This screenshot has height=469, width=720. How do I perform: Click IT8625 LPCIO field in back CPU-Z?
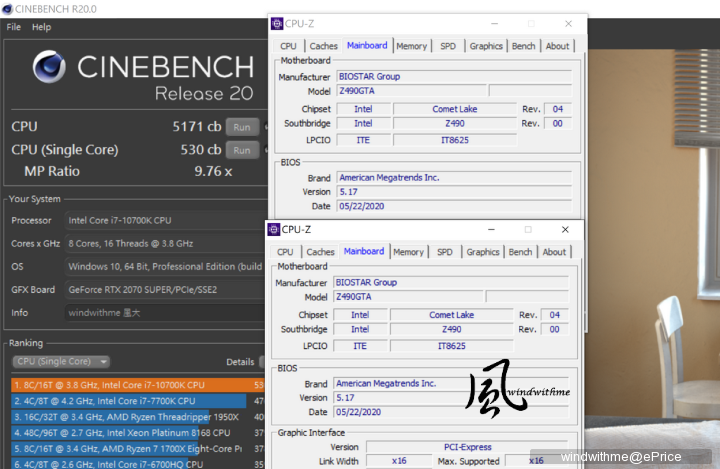click(455, 140)
